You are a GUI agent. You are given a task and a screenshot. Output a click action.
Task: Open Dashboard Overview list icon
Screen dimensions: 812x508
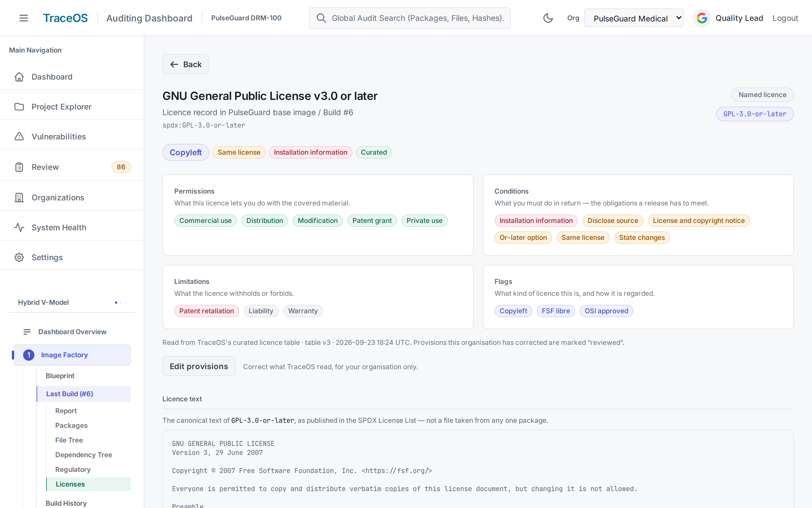tap(27, 332)
